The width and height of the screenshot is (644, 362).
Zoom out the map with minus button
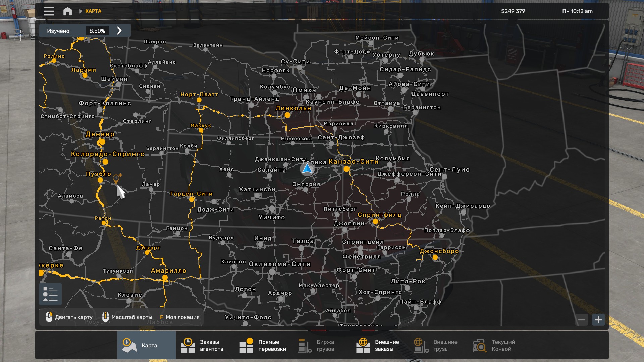click(582, 320)
